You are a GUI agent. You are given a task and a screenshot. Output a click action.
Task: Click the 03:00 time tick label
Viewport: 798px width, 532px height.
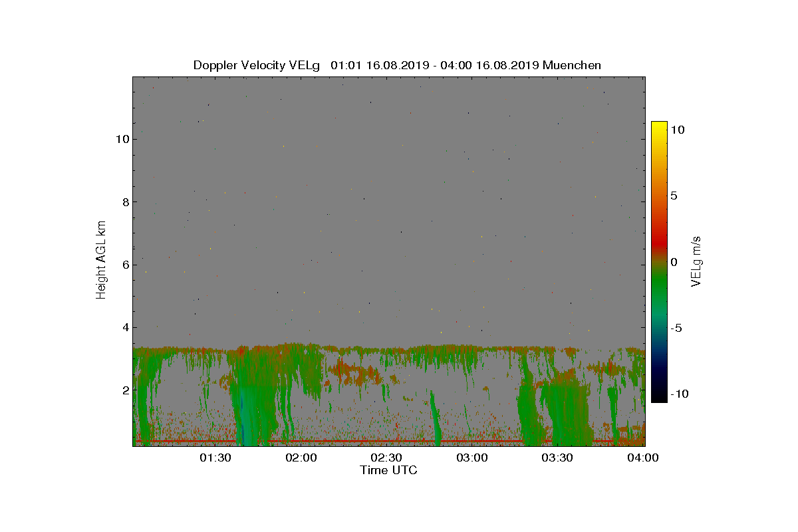[472, 458]
